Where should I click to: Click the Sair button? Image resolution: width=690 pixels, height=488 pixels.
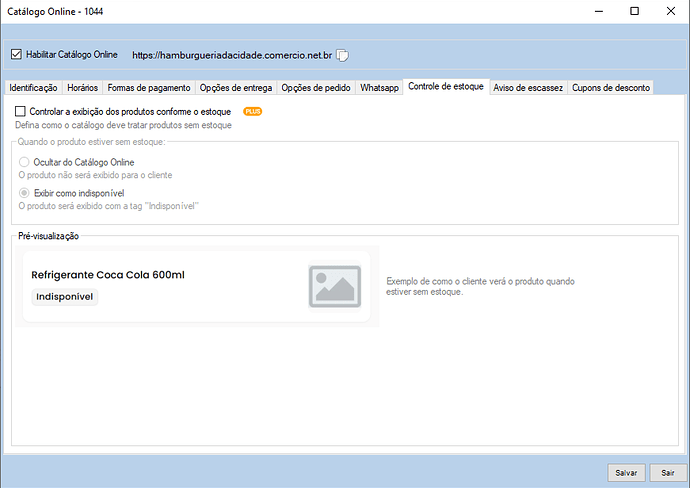coord(668,473)
